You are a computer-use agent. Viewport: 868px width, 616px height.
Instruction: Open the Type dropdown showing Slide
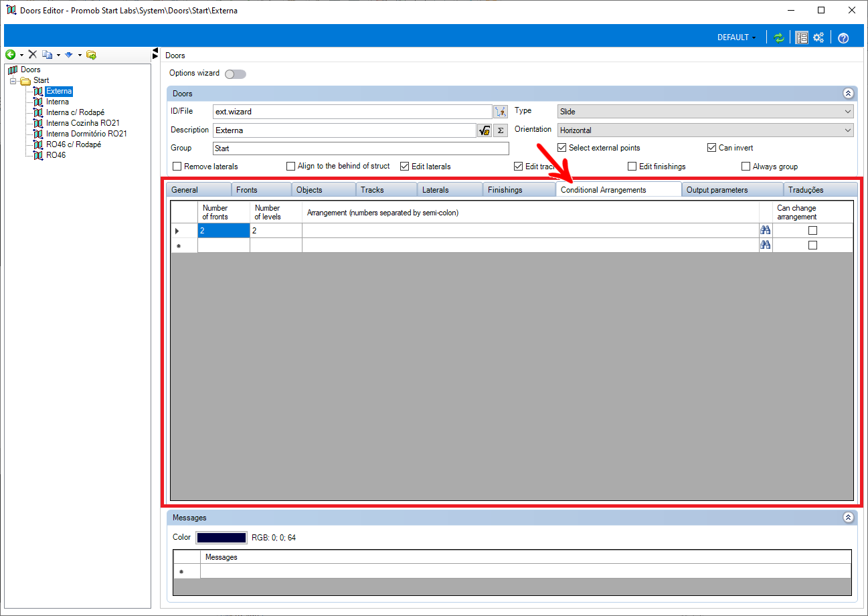(x=705, y=112)
